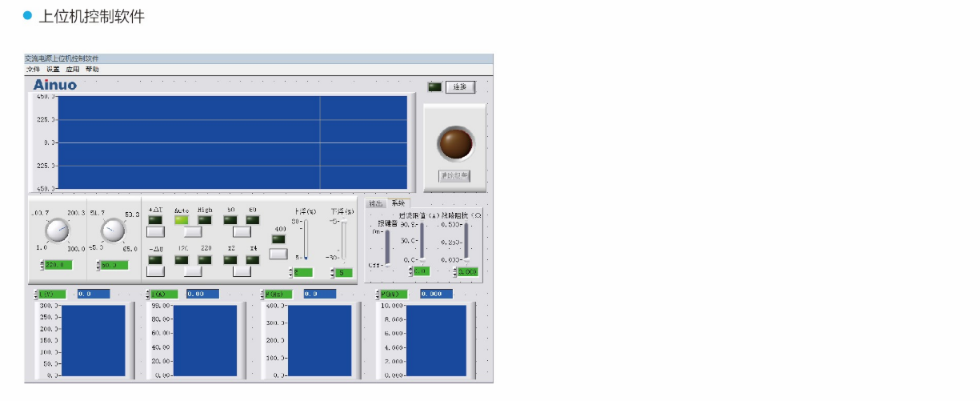Click the button below the +ΔU LED
Image resolution: width=980 pixels, height=401 pixels.
pos(155,232)
